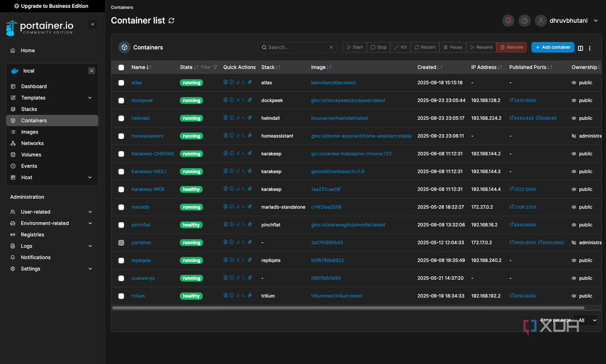Screen dimensions: 606x364
Task: Open exec console for portainer container
Action: [x=243, y=242]
